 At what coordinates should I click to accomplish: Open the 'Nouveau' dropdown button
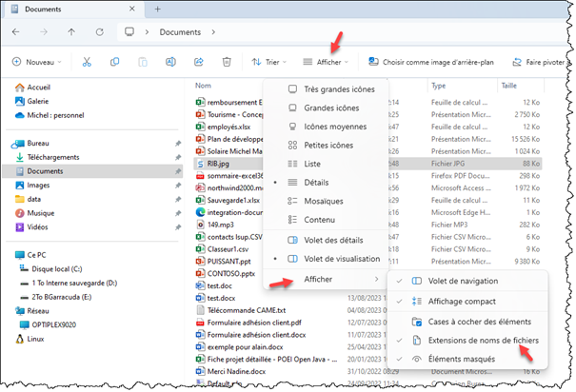pyautogui.click(x=38, y=62)
